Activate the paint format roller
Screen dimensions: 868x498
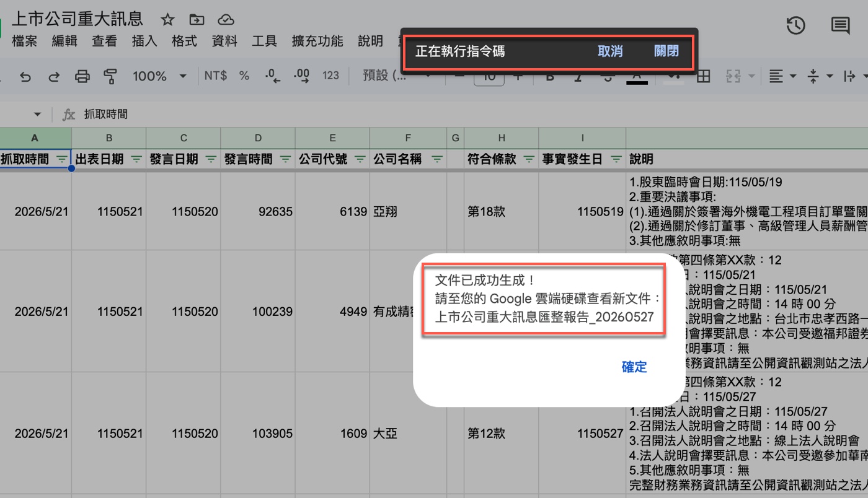(110, 76)
